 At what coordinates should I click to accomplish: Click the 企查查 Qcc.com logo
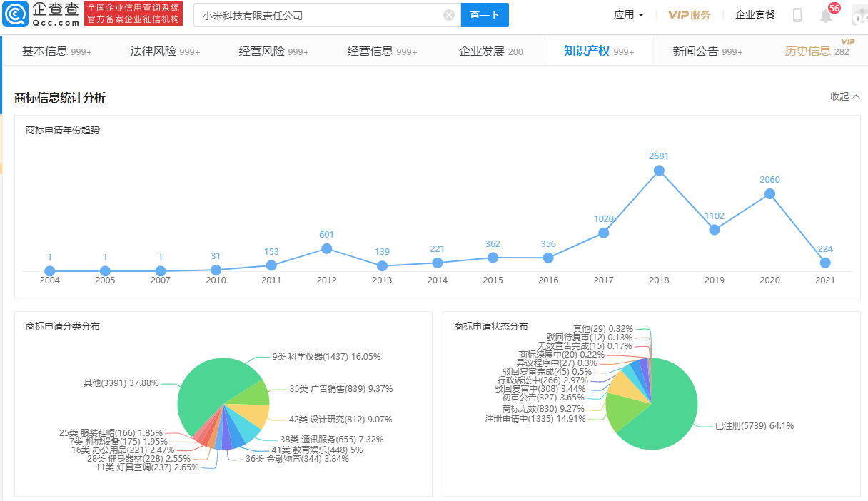click(x=41, y=14)
